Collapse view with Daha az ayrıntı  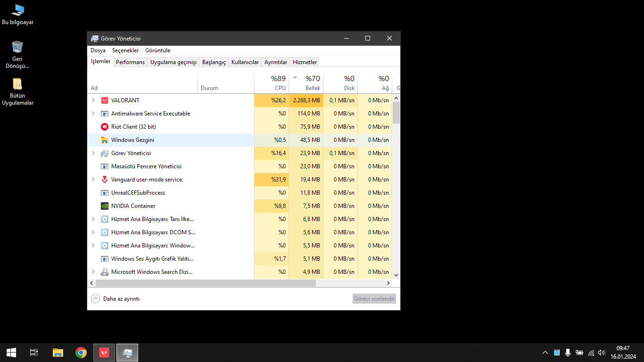[116, 299]
